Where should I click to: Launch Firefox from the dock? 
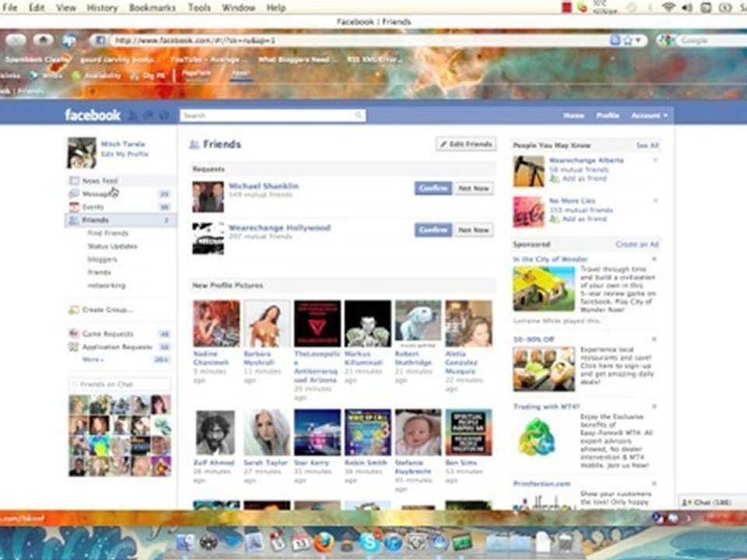pyautogui.click(x=324, y=541)
